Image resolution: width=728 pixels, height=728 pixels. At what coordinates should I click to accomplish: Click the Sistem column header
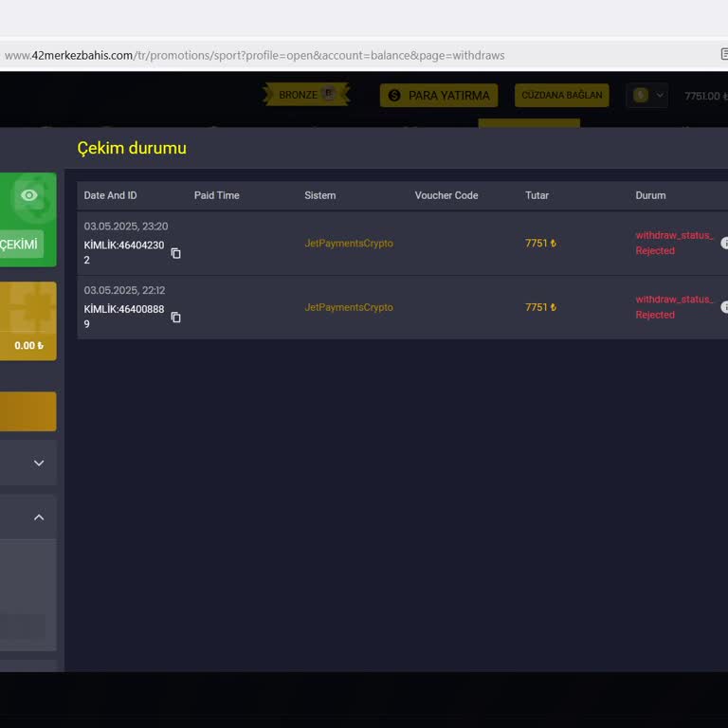click(x=319, y=195)
